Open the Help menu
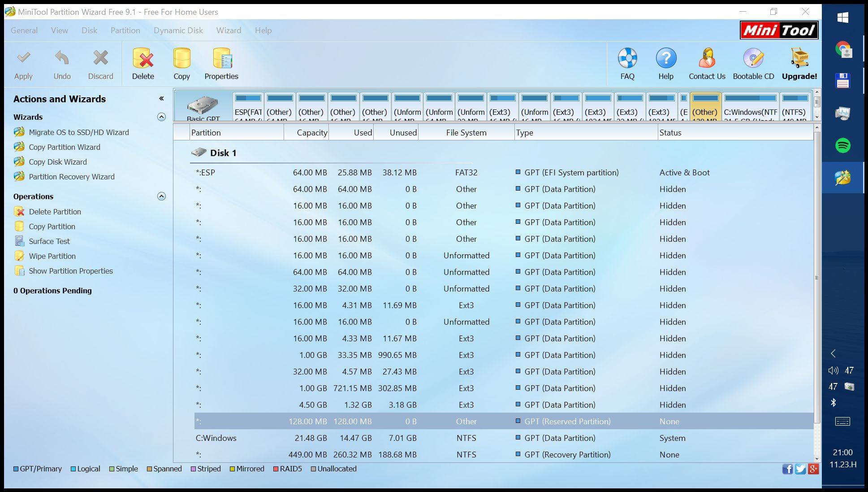Image resolution: width=868 pixels, height=492 pixels. point(263,30)
